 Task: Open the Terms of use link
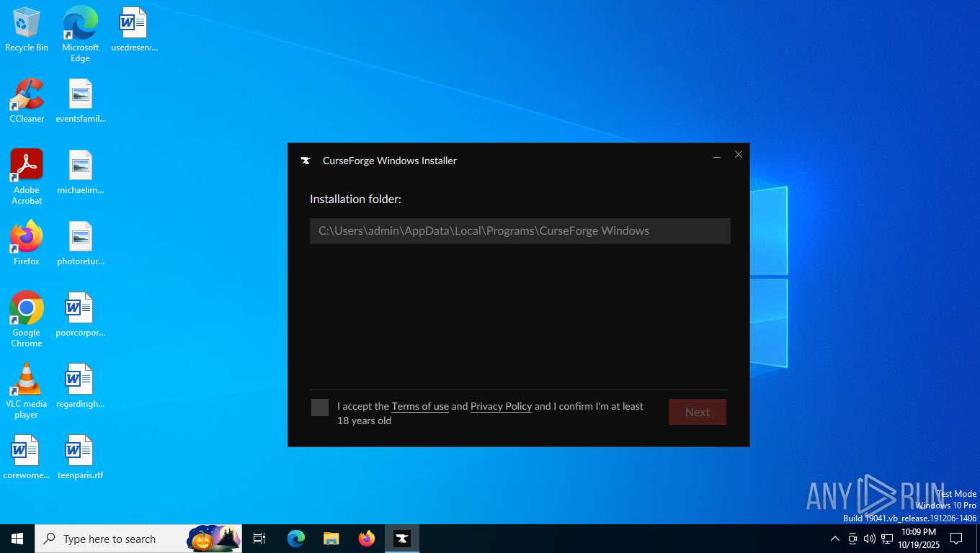(x=420, y=406)
